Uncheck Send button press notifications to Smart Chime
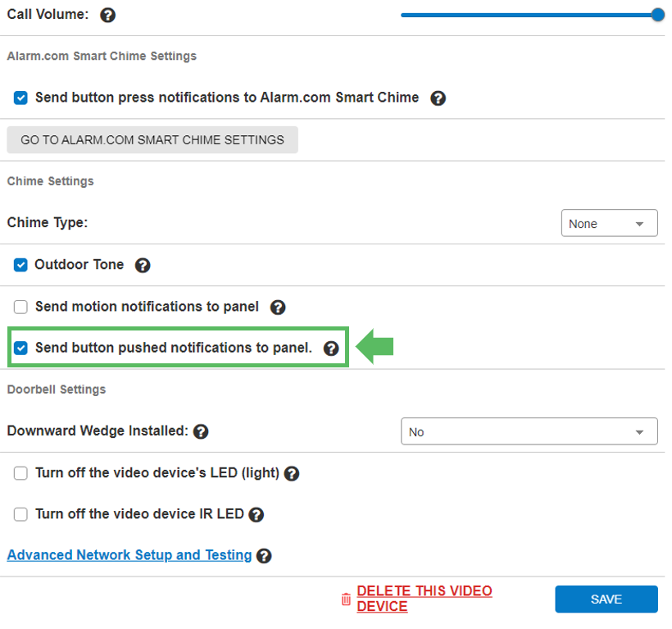Image resolution: width=672 pixels, height=629 pixels. pyautogui.click(x=21, y=98)
